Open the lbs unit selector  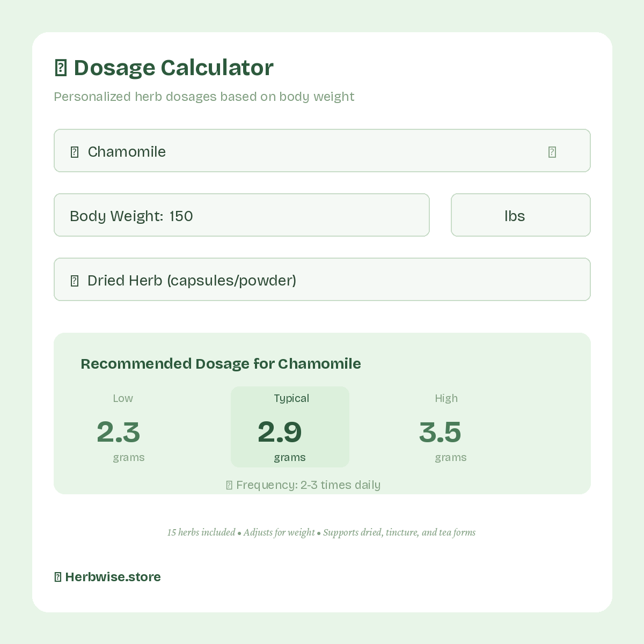click(x=520, y=215)
